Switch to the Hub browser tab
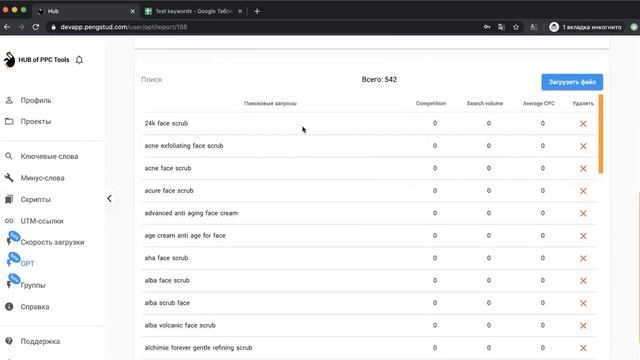 click(x=86, y=11)
